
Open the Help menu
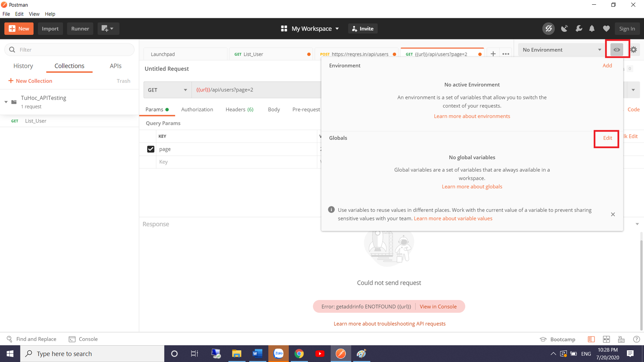(50, 14)
